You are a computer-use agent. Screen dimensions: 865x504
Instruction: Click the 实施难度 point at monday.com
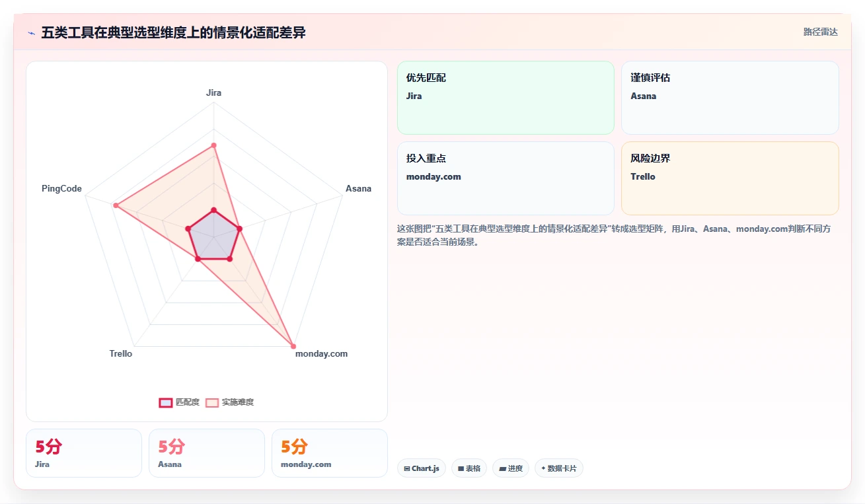click(293, 346)
